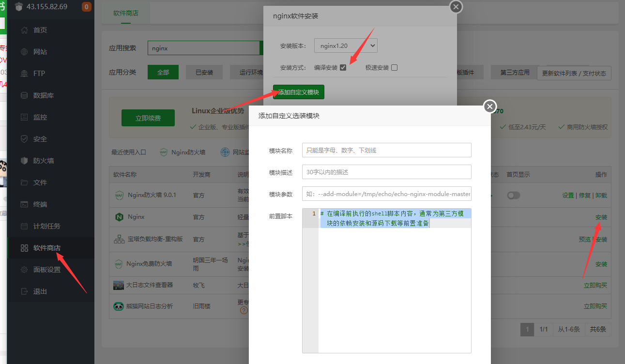Click 更新软件列表 / 支付状态 button
This screenshot has height=364, width=625.
pyautogui.click(x=574, y=74)
